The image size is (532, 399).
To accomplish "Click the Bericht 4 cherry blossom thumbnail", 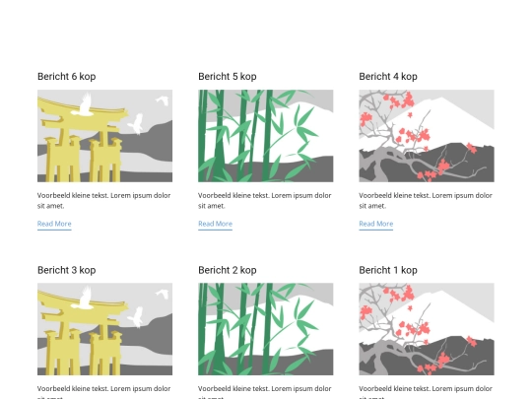I will [x=427, y=136].
